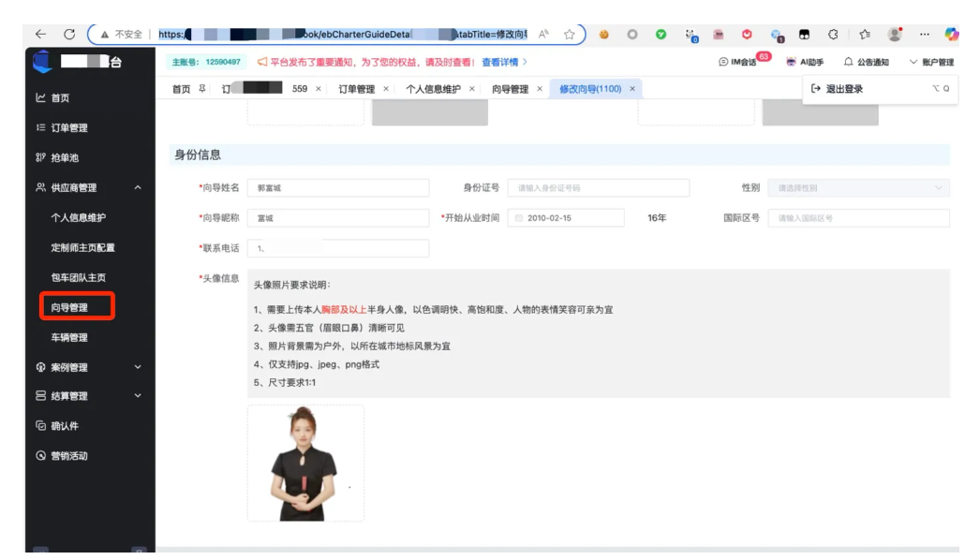Click the 营销活动 sidebar icon

pyautogui.click(x=40, y=456)
